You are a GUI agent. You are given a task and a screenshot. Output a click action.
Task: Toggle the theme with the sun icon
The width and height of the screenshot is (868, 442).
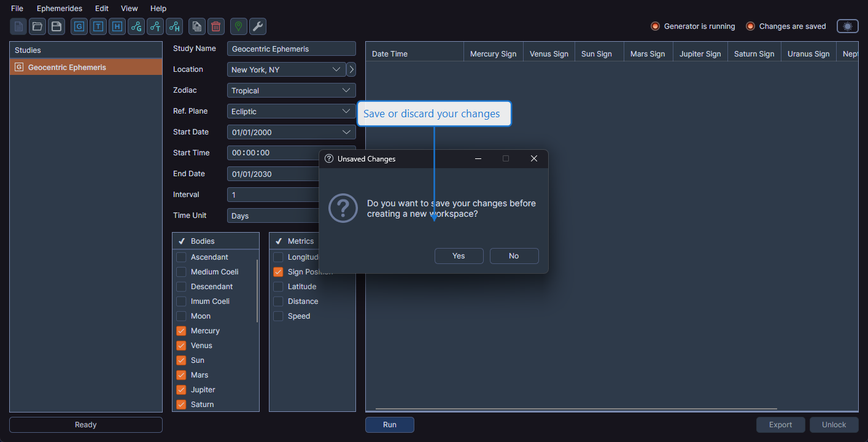pyautogui.click(x=847, y=26)
